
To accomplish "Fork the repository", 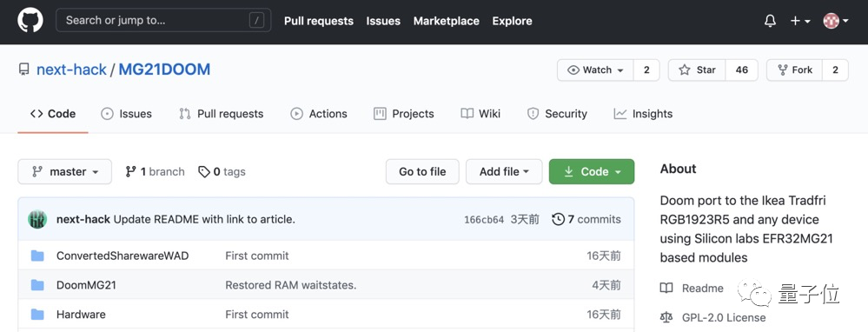I will coord(795,70).
